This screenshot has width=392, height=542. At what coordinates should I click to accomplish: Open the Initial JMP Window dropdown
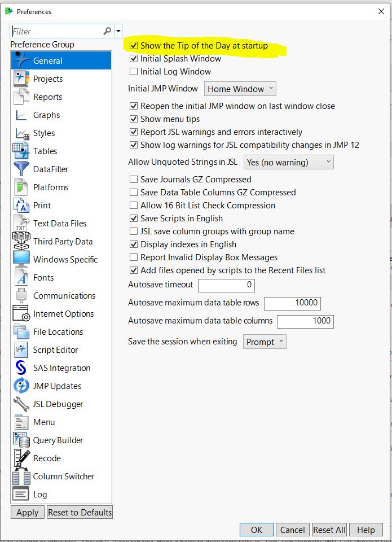pyautogui.click(x=240, y=89)
